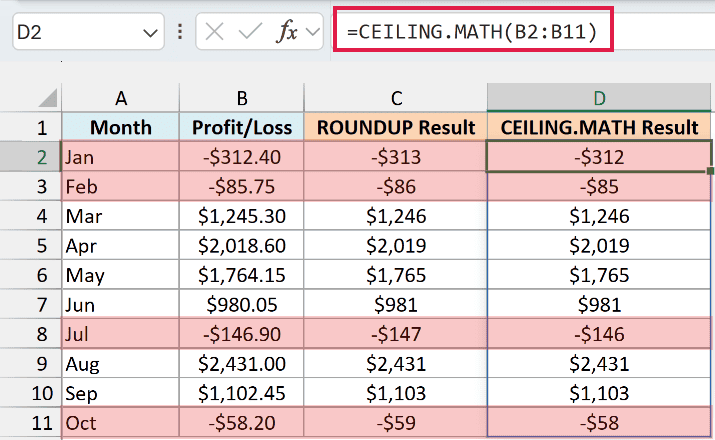Image resolution: width=715 pixels, height=440 pixels.
Task: Expand the fx function dropdown chevron
Action: 312,32
